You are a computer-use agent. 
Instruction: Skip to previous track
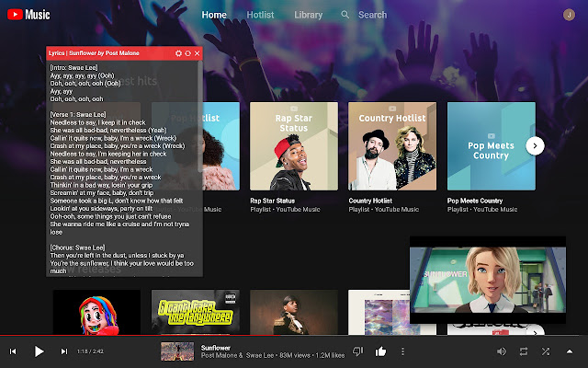pyautogui.click(x=13, y=351)
